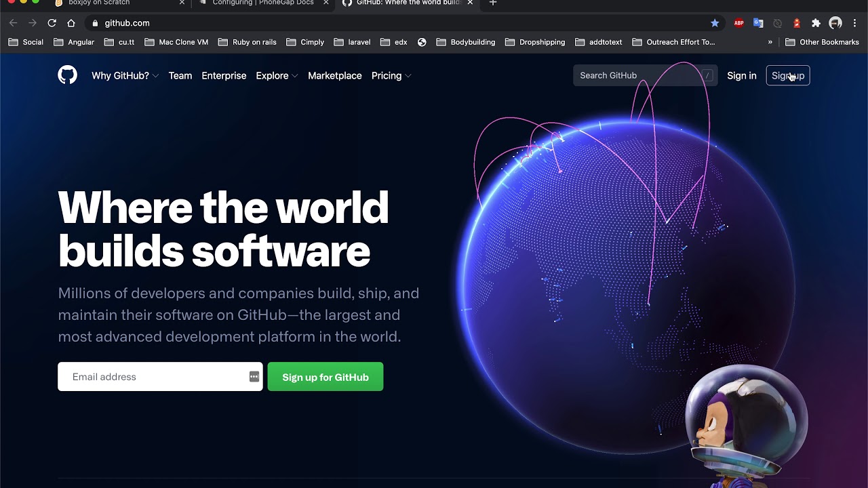Click the green Sign up for GitHub button
The height and width of the screenshot is (488, 868).
[325, 377]
